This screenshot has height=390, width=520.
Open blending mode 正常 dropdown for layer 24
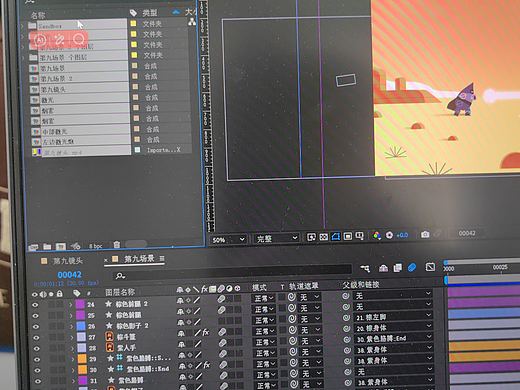click(264, 298)
